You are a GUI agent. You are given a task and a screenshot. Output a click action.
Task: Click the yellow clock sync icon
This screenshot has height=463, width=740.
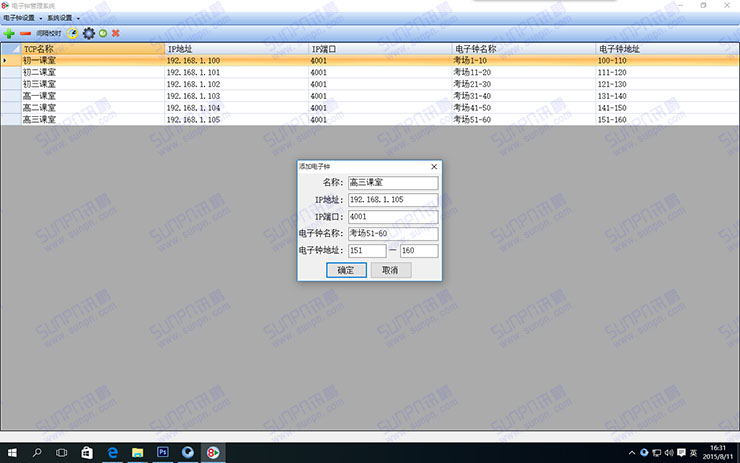pos(73,33)
